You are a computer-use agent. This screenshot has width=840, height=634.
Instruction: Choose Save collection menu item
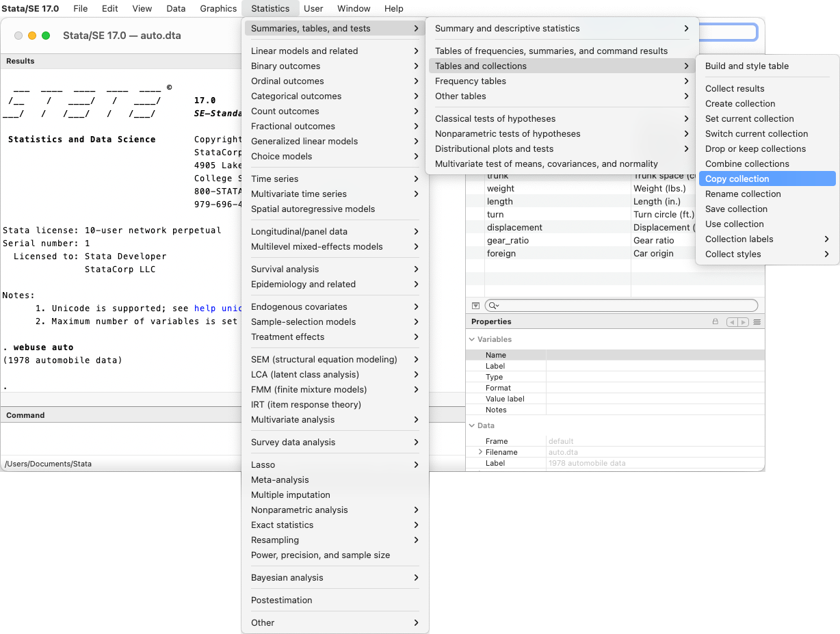point(767,209)
